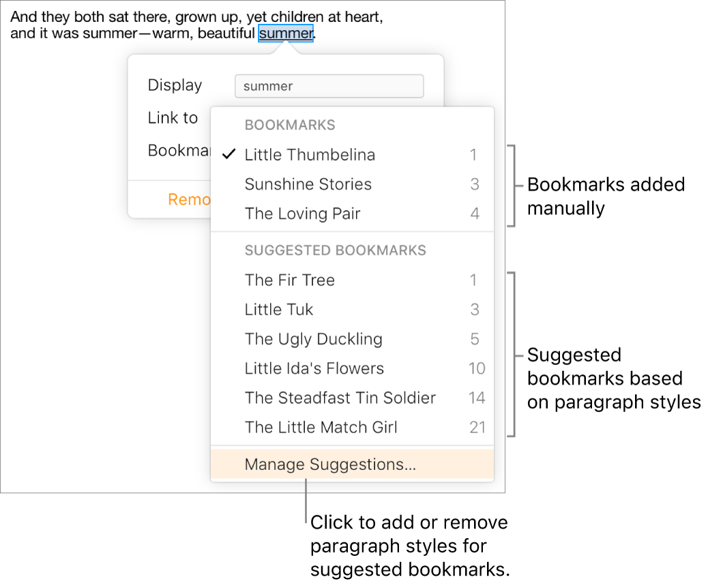Select Little Tuk from suggested bookmarks
The height and width of the screenshot is (588, 708).
point(278,309)
